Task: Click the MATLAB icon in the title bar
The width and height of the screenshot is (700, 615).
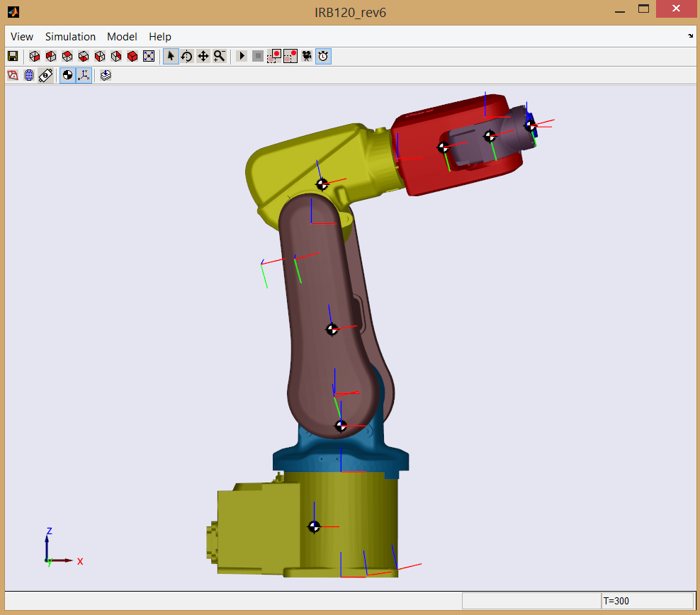Action: [x=13, y=11]
